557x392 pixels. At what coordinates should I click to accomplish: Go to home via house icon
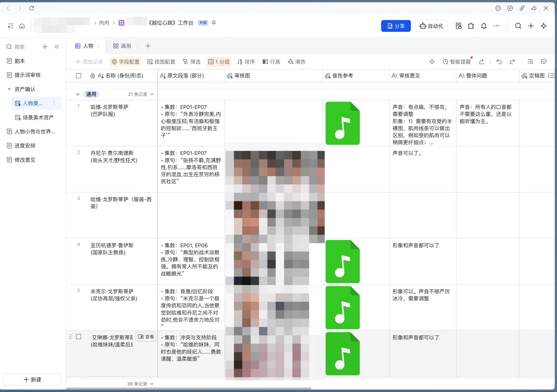coord(22,26)
